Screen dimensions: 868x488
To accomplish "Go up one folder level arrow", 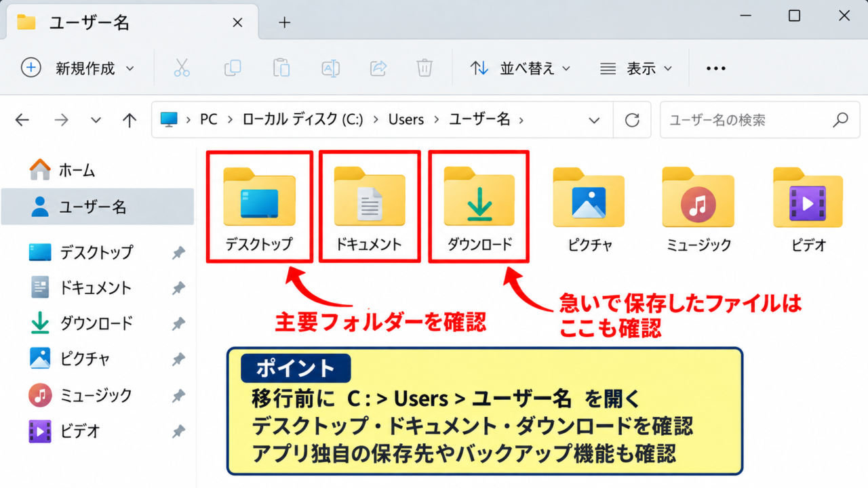I will click(130, 120).
